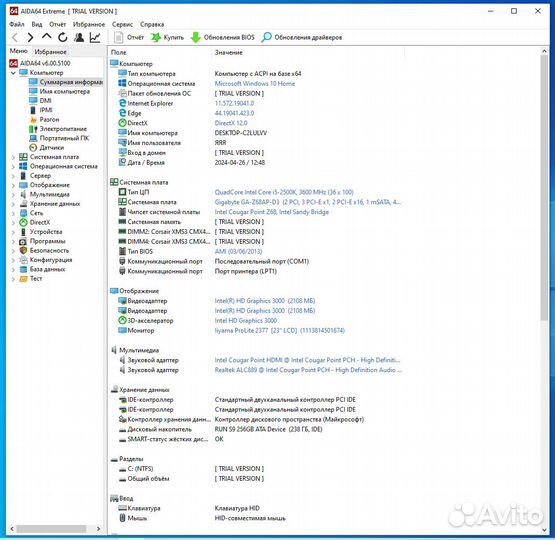Click the AIDA64 v6.00.5100 root node

40,63
